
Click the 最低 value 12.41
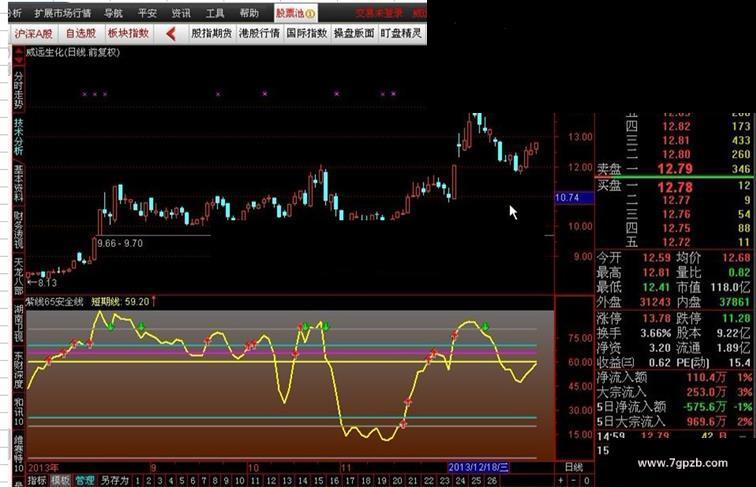(x=656, y=287)
